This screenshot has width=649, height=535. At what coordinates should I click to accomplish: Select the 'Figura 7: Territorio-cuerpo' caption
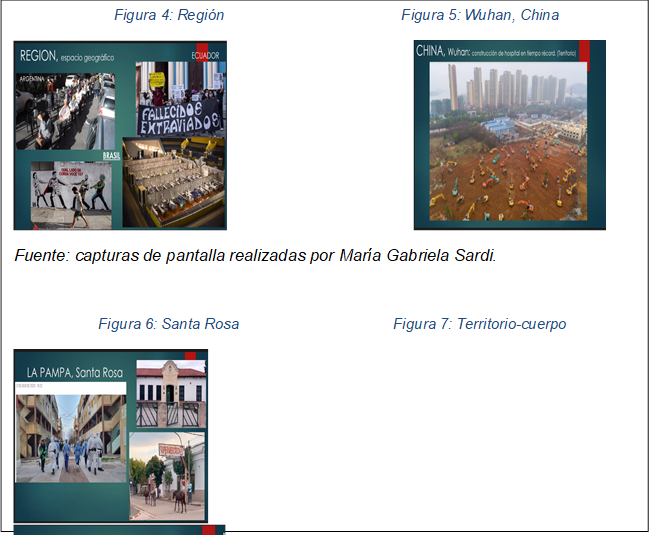click(480, 324)
